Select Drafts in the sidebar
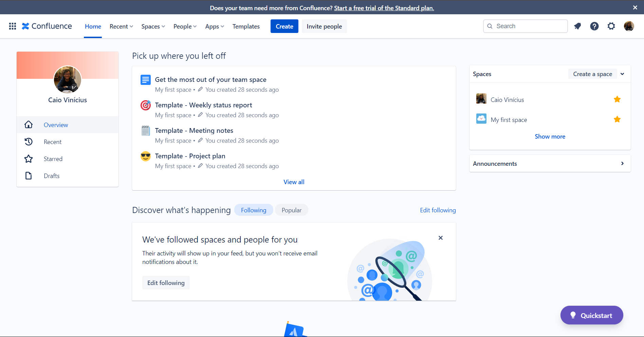Screen dimensions: 644x337 [68, 176]
